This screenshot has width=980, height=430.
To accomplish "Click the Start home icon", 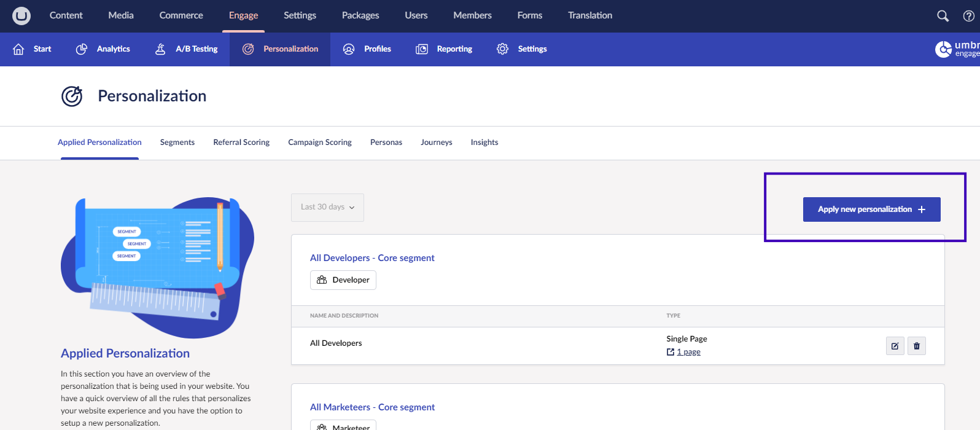I will tap(19, 49).
